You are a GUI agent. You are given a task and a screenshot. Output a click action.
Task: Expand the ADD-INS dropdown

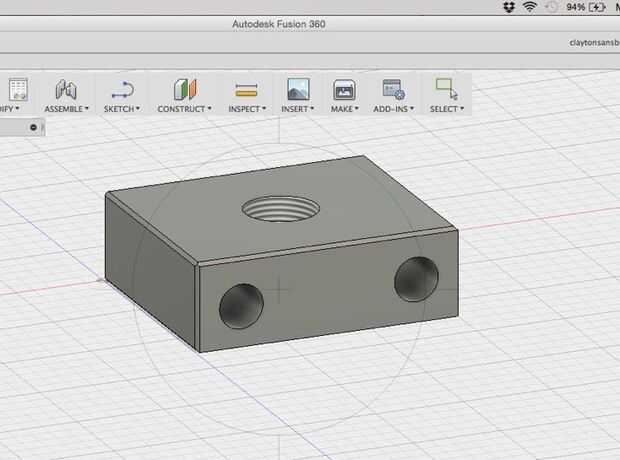click(x=393, y=109)
